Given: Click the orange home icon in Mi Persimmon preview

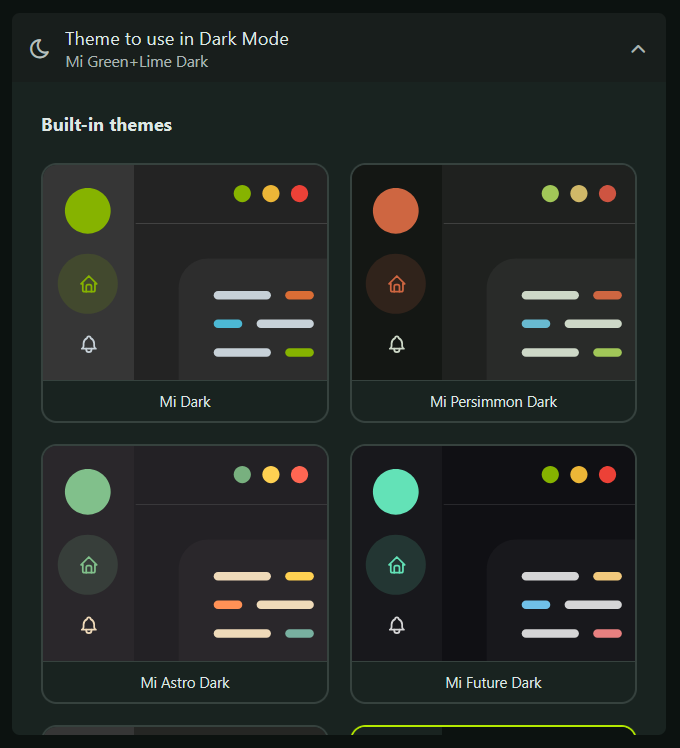Looking at the screenshot, I should [x=397, y=284].
